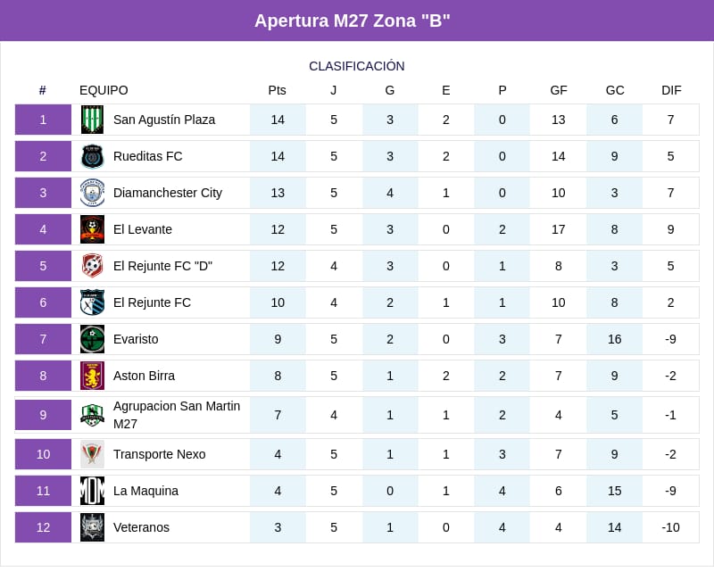Screen dimensions: 714x588
Task: Click the Apertura M27 Zona "B" title bar
Action: point(357,21)
